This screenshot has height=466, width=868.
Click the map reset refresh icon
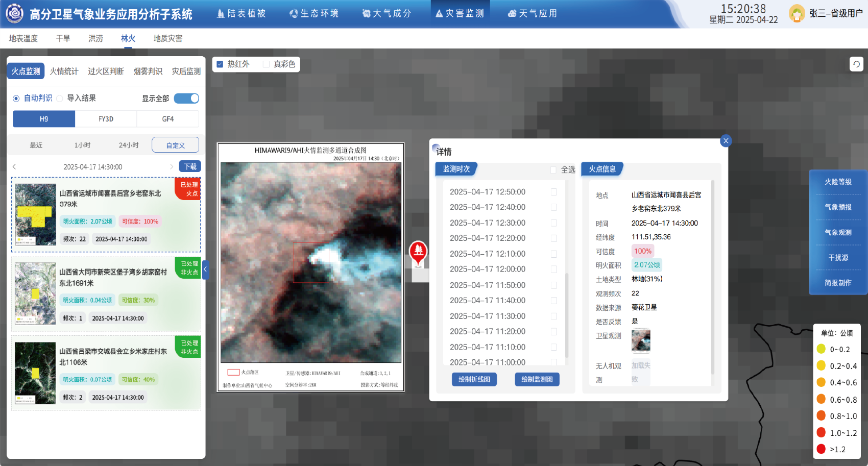pyautogui.click(x=856, y=64)
